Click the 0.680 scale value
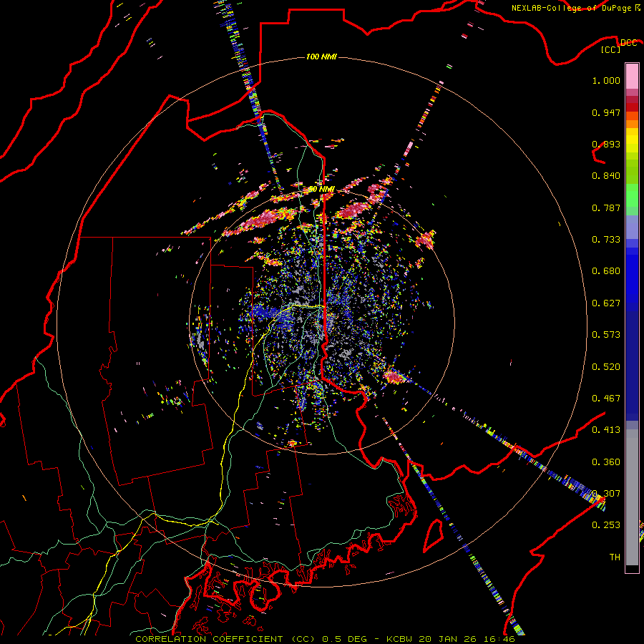Screen dimensions: 644x644 [606, 271]
